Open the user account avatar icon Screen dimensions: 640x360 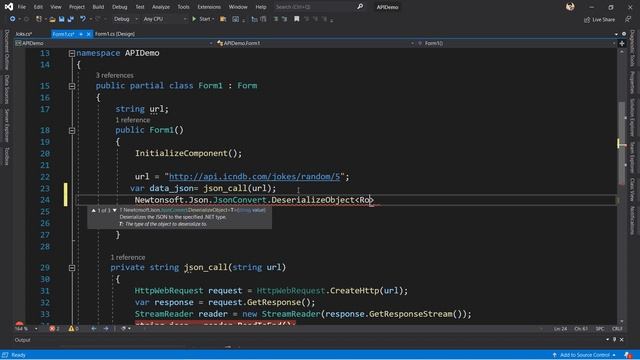point(570,7)
